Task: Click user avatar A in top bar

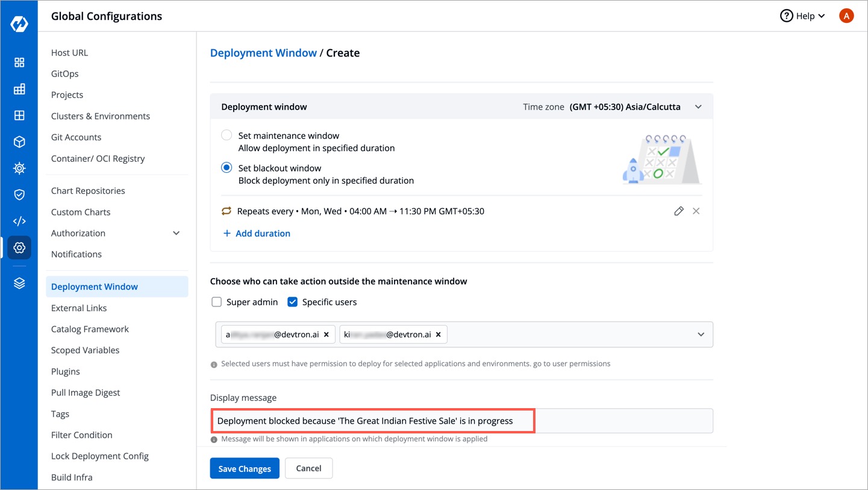Action: pyautogui.click(x=846, y=16)
